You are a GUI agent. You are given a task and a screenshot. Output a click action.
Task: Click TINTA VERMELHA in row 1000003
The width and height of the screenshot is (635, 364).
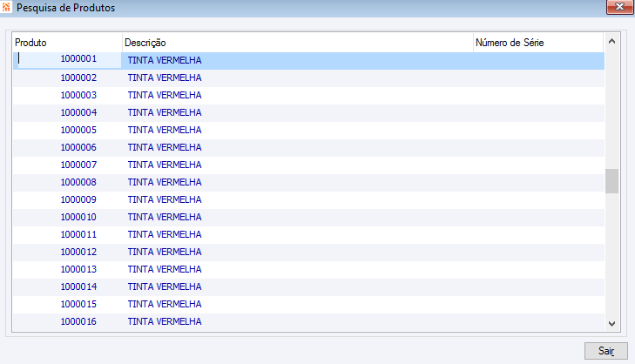[165, 95]
